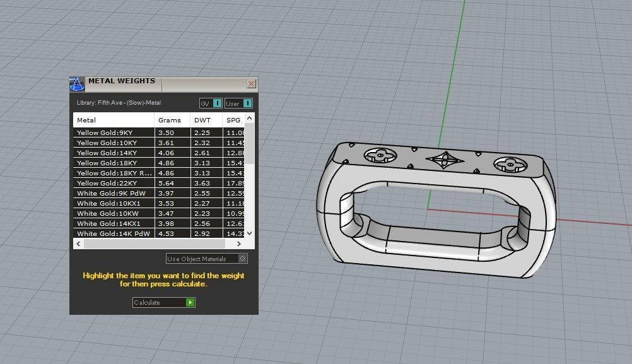
Task: Select the White Gold:9K PdW row
Action: (159, 193)
